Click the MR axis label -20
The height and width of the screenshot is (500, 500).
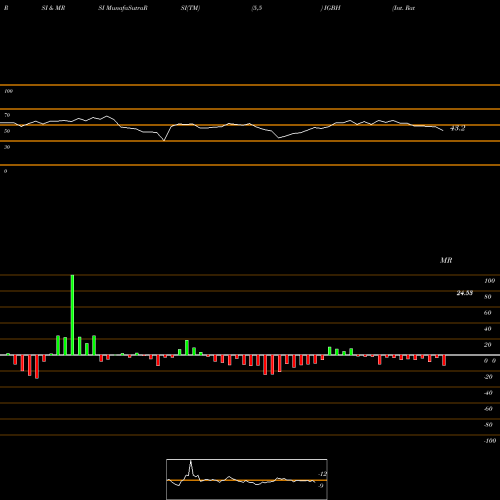(488, 377)
